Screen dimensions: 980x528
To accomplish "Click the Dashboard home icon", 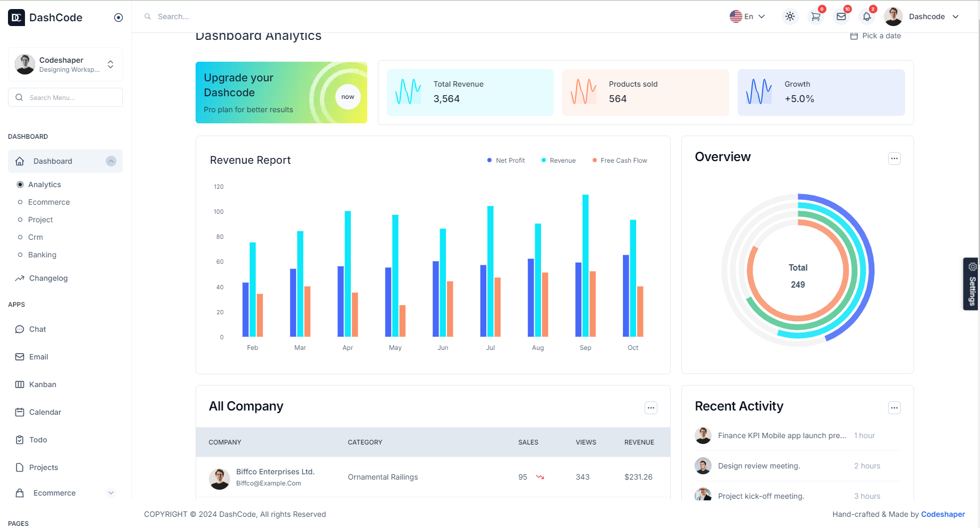I will [20, 161].
